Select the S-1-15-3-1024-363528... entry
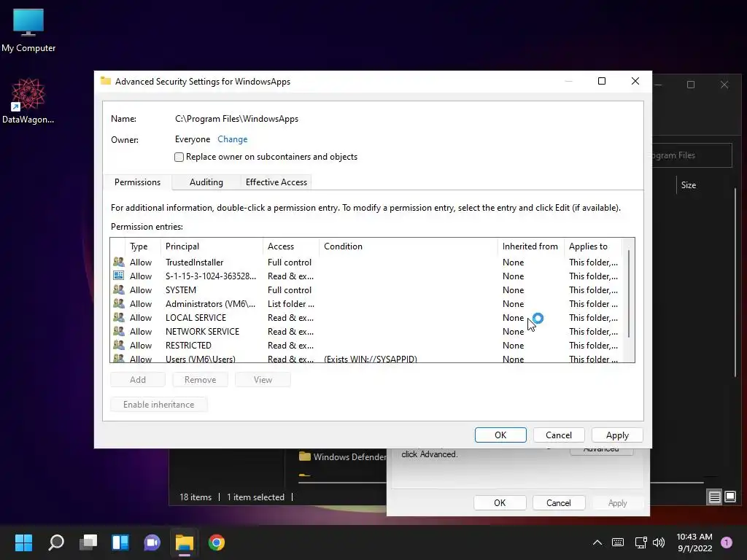Image resolution: width=747 pixels, height=560 pixels. tap(368, 276)
